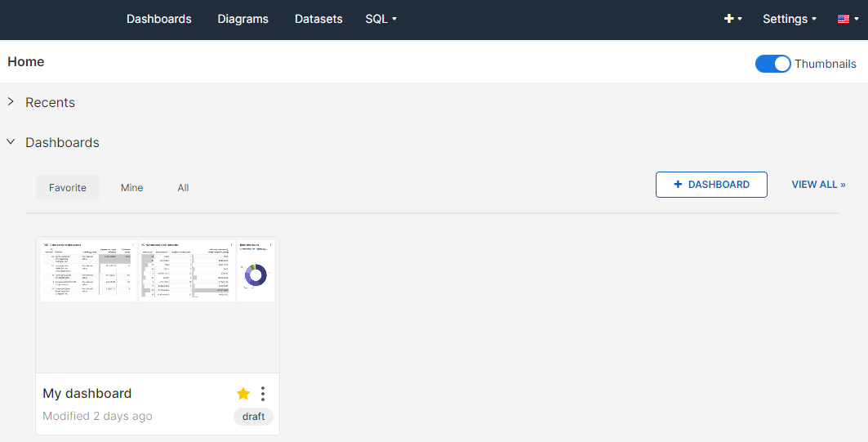The height and width of the screenshot is (442, 868).
Task: Click the + DASHBOARD button
Action: (x=710, y=185)
